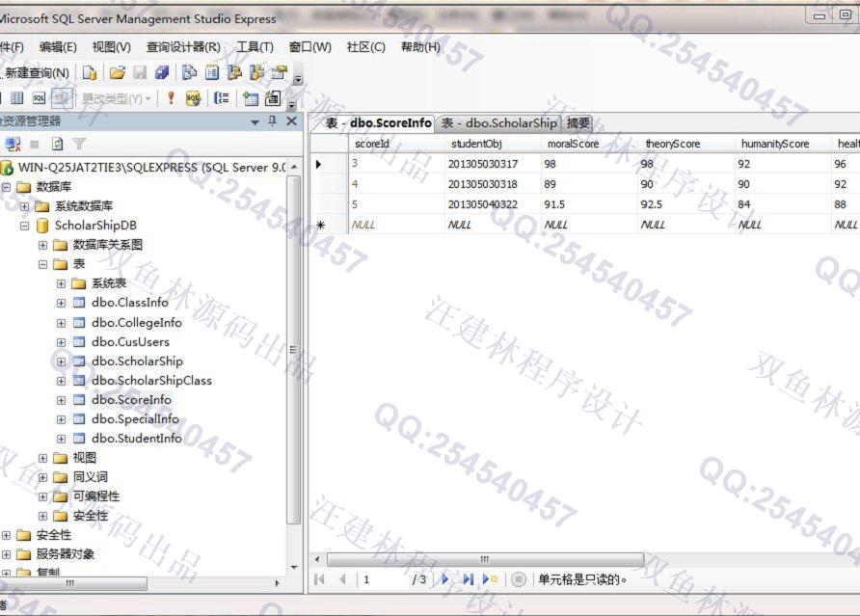The image size is (860, 616).
Task: Expand the 视图 folder
Action: [42, 458]
